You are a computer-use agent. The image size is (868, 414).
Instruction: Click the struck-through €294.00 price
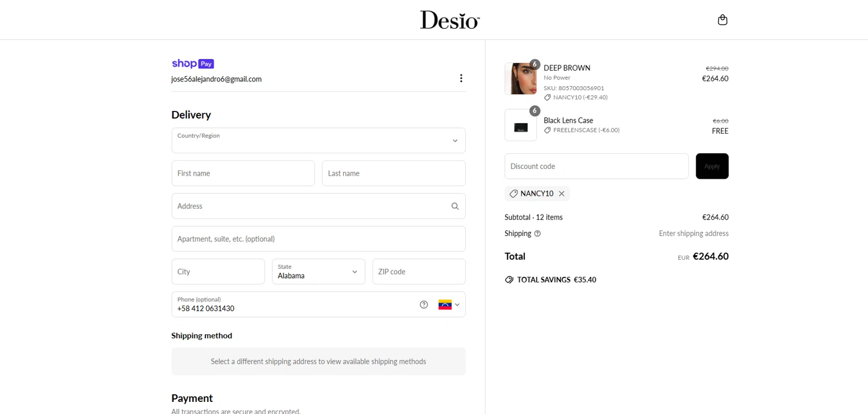(x=717, y=69)
